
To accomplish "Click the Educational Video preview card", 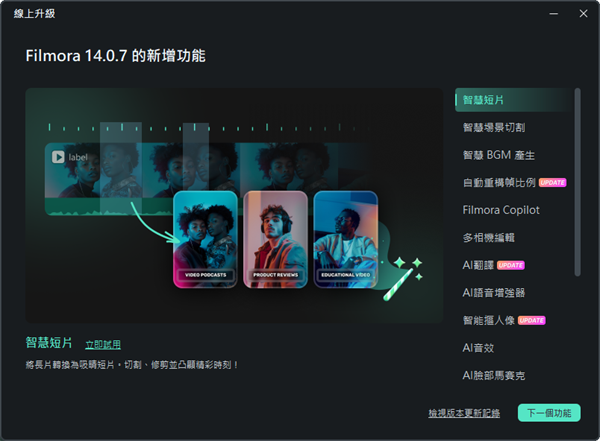I will click(346, 240).
